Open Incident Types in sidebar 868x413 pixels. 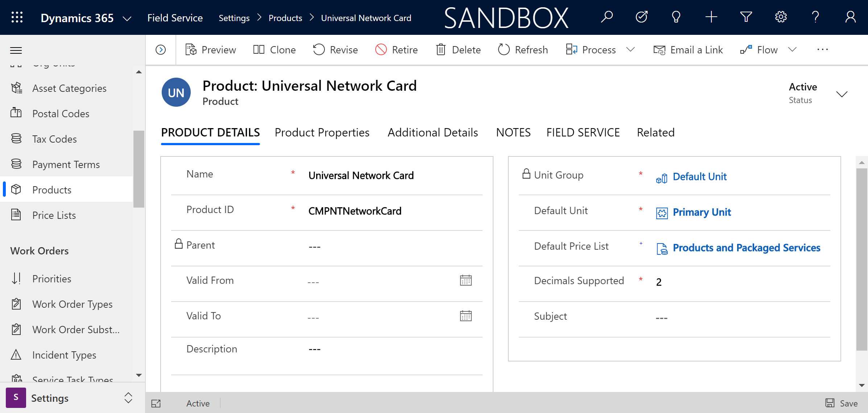pyautogui.click(x=67, y=355)
